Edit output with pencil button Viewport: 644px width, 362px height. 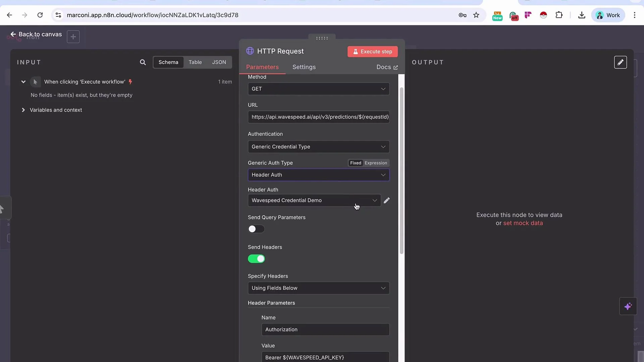click(x=620, y=62)
